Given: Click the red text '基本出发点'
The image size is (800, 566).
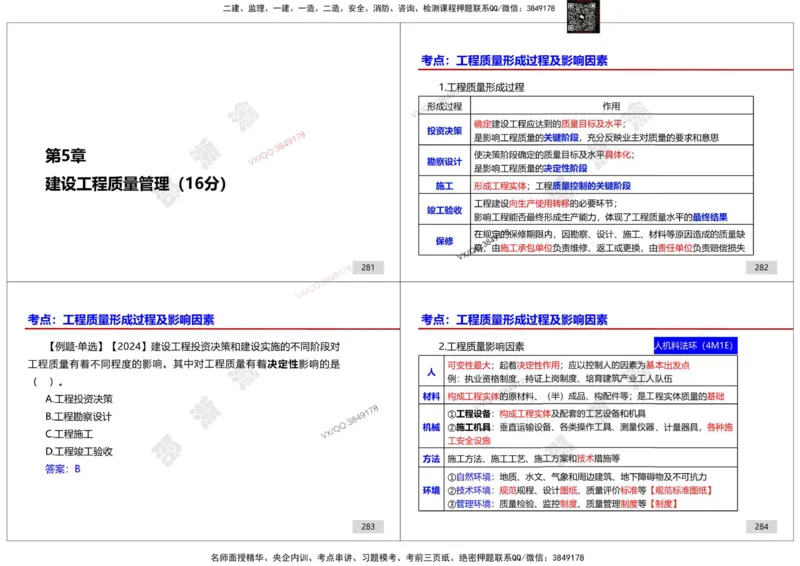Looking at the screenshot, I should pos(668,365).
